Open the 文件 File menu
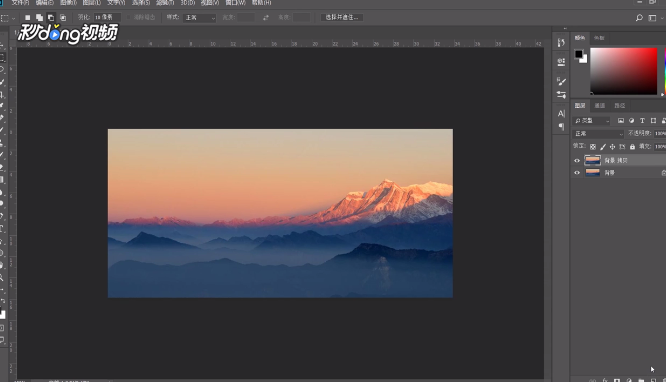Image resolution: width=666 pixels, height=382 pixels. point(20,3)
